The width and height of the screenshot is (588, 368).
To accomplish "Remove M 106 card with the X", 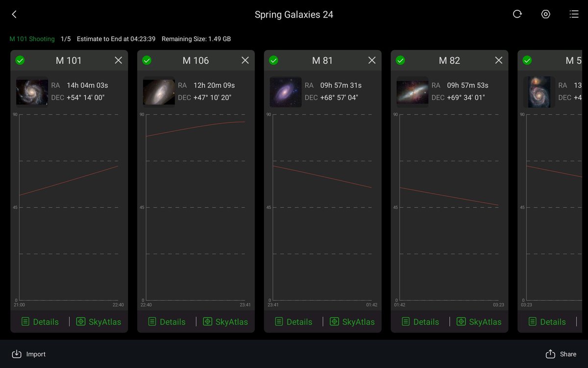I will pyautogui.click(x=245, y=60).
